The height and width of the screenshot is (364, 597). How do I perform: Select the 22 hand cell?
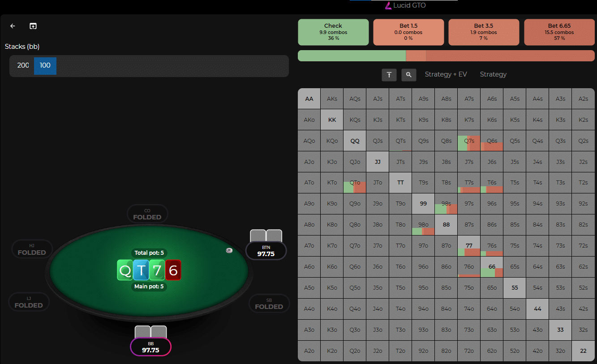point(583,351)
